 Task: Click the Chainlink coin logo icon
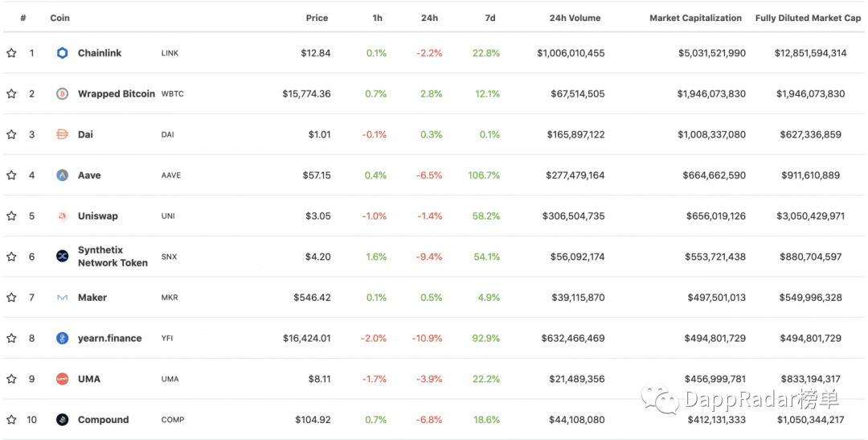click(63, 53)
